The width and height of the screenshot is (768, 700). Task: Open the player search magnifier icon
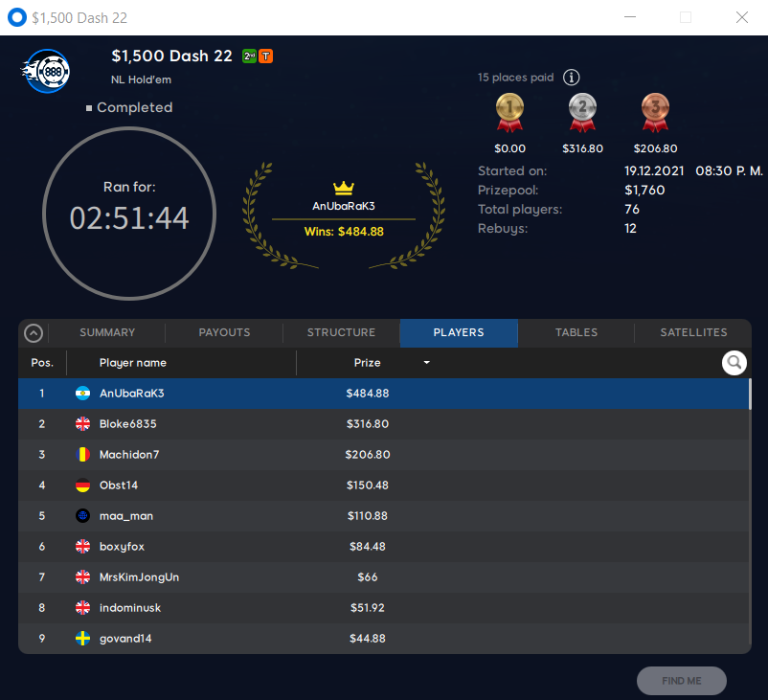[734, 363]
